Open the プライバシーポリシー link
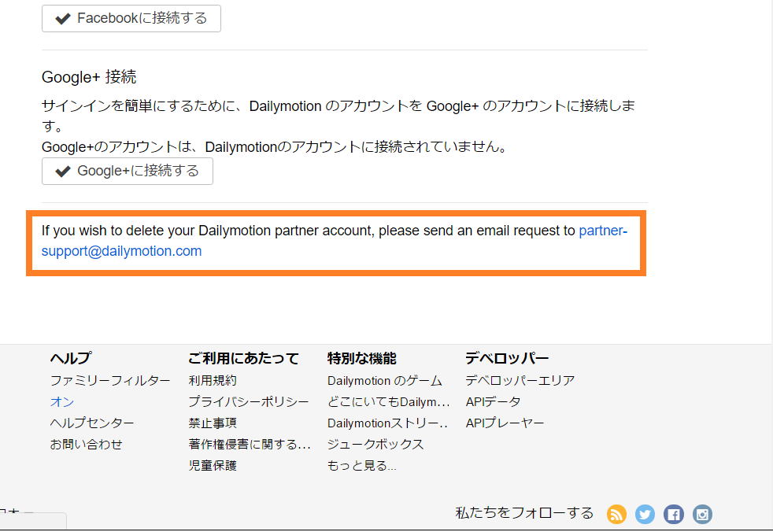Screen dimensions: 773x532 tap(249, 402)
